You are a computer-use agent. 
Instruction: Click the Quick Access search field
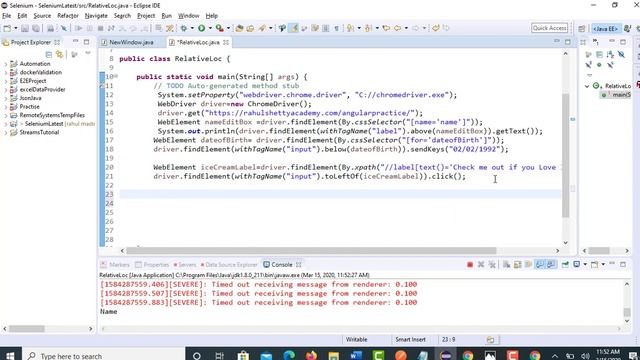coord(549,28)
